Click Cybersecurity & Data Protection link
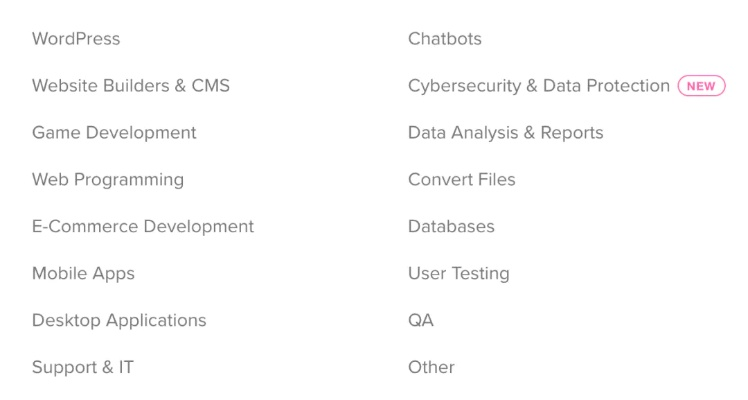Screen dimensions: 748x400 [538, 86]
